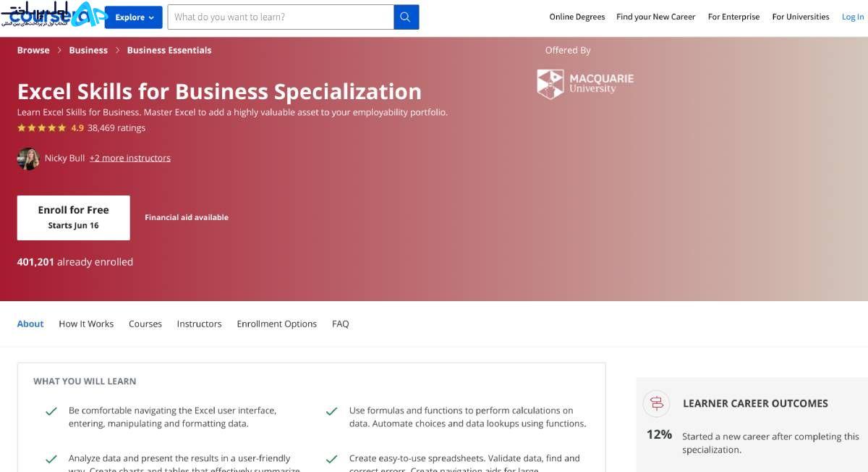Click the Nicky Bull instructor name

pyautogui.click(x=65, y=158)
